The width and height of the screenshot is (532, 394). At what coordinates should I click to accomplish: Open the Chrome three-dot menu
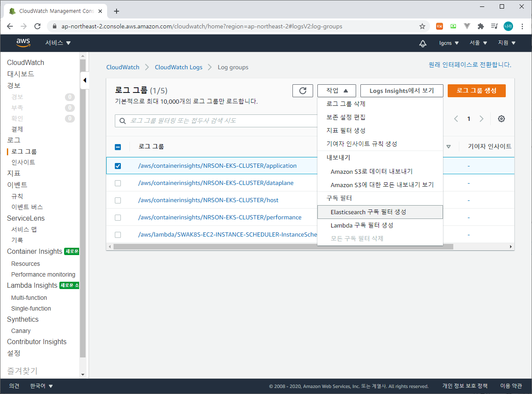pyautogui.click(x=522, y=26)
